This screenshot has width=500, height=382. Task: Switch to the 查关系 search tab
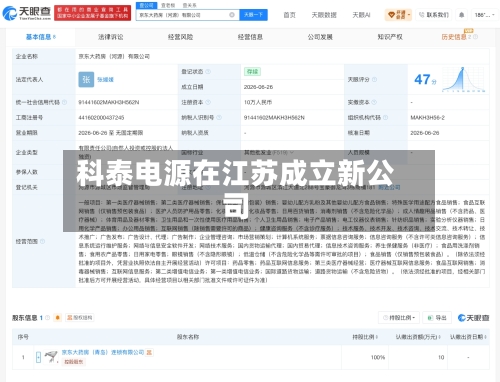tap(190, 5)
